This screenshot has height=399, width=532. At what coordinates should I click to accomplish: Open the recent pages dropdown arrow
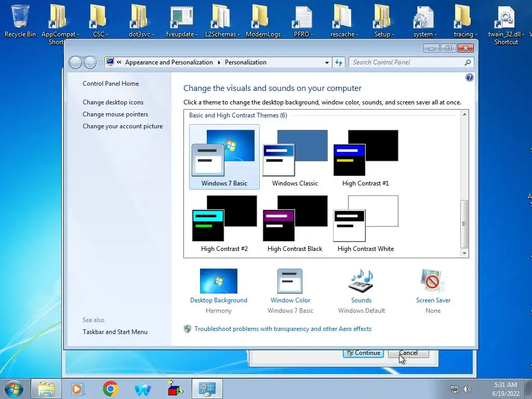click(100, 62)
